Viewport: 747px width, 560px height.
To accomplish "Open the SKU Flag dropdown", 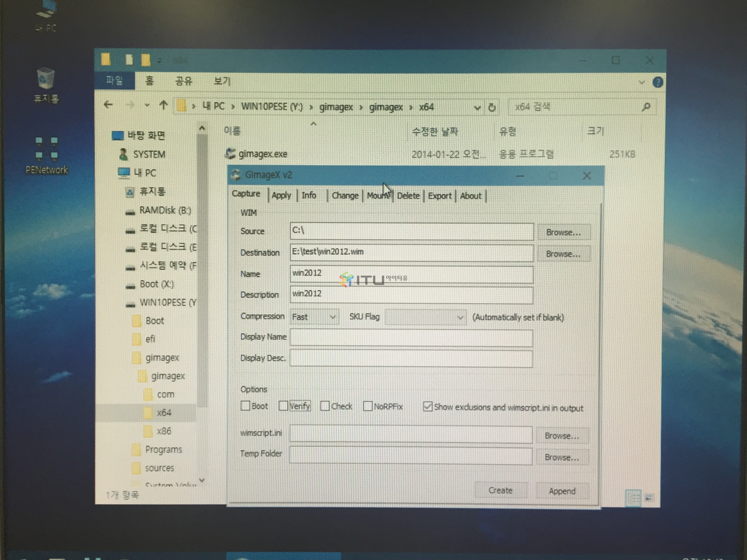I will pyautogui.click(x=425, y=317).
